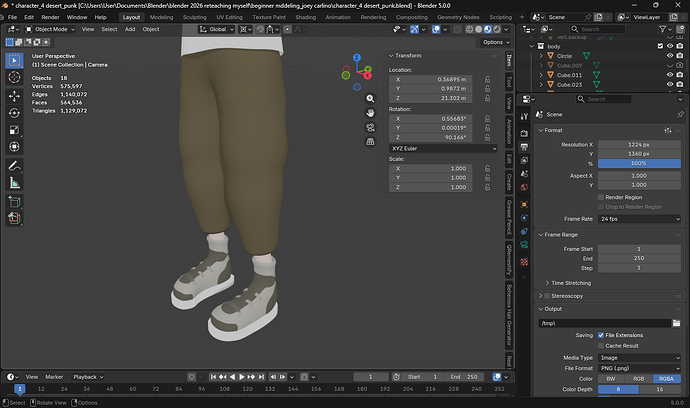Set Color Depth to 16

pos(660,389)
